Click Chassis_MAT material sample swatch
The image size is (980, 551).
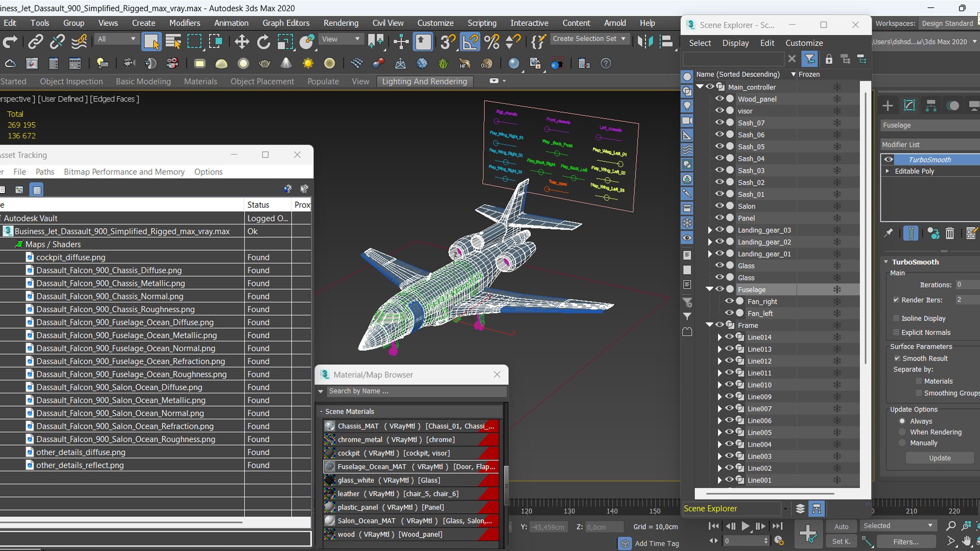pos(330,426)
